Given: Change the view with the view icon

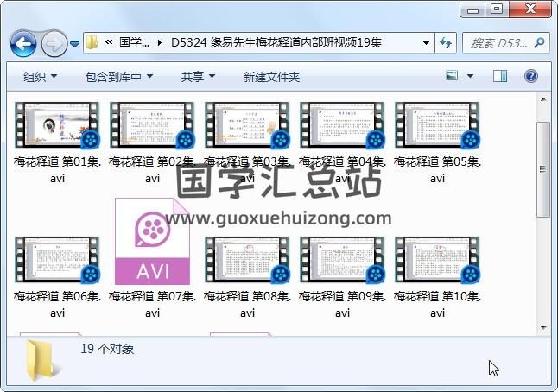Looking at the screenshot, I should (x=452, y=76).
